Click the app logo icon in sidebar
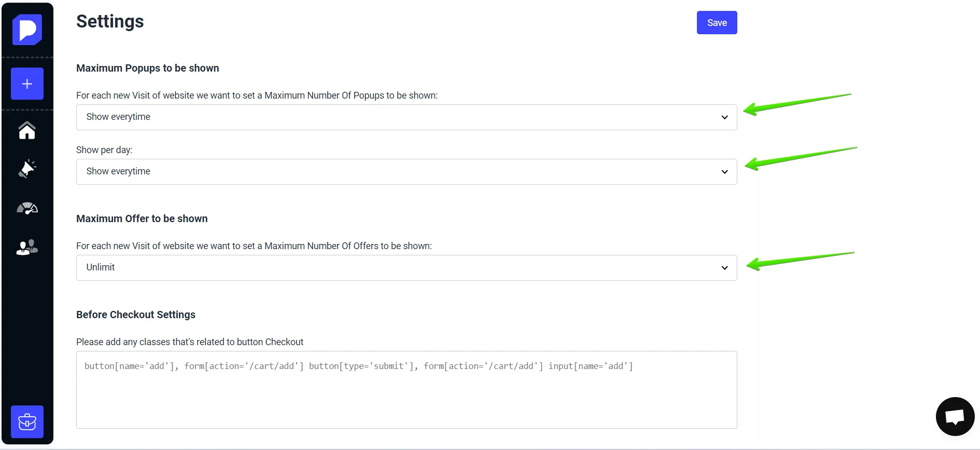Viewport: 980px width, 450px height. click(27, 30)
